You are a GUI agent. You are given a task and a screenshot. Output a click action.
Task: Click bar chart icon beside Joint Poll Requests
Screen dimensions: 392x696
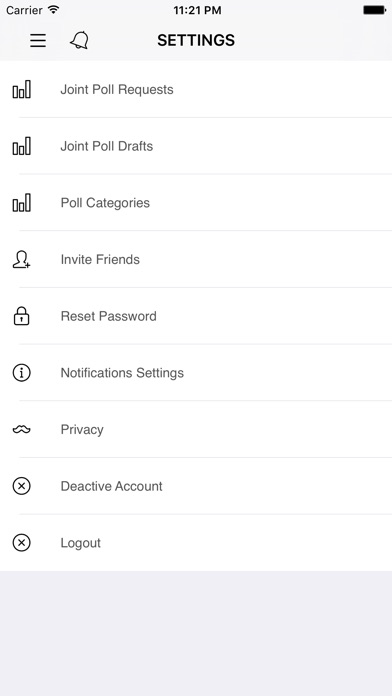(x=21, y=89)
